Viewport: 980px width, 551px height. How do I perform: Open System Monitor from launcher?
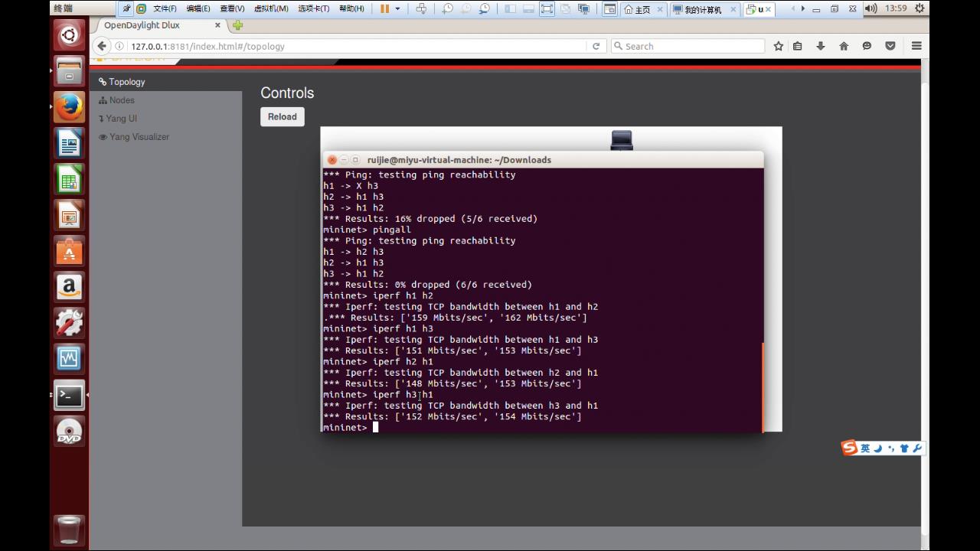click(x=69, y=358)
